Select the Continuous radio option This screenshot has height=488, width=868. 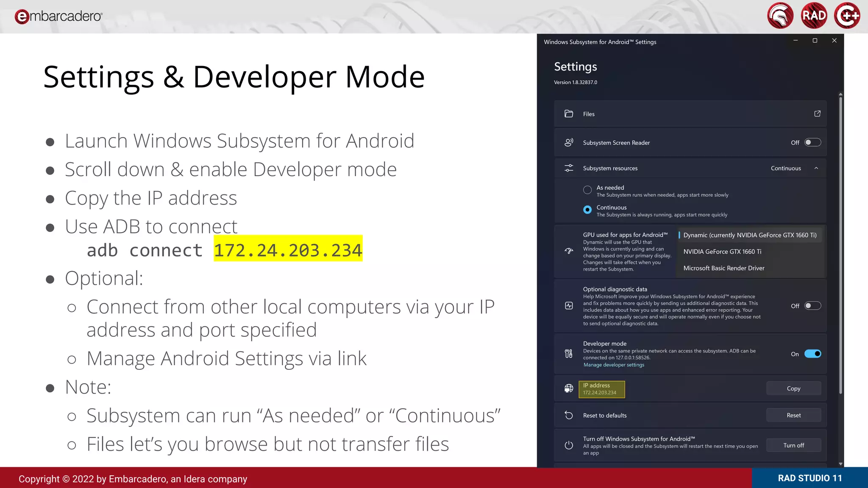tap(587, 210)
